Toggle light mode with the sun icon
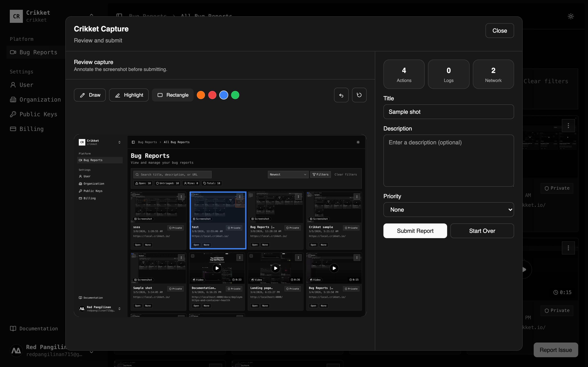This screenshot has width=588, height=367. click(570, 16)
